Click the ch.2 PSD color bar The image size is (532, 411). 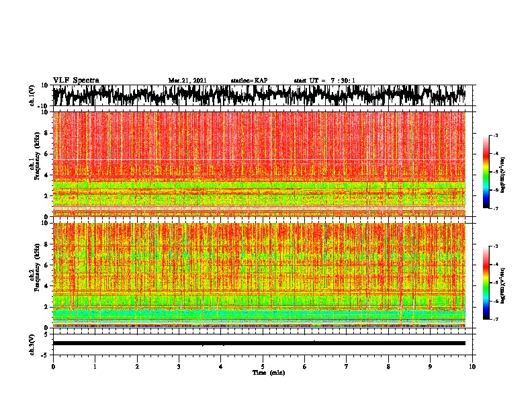pyautogui.click(x=486, y=283)
